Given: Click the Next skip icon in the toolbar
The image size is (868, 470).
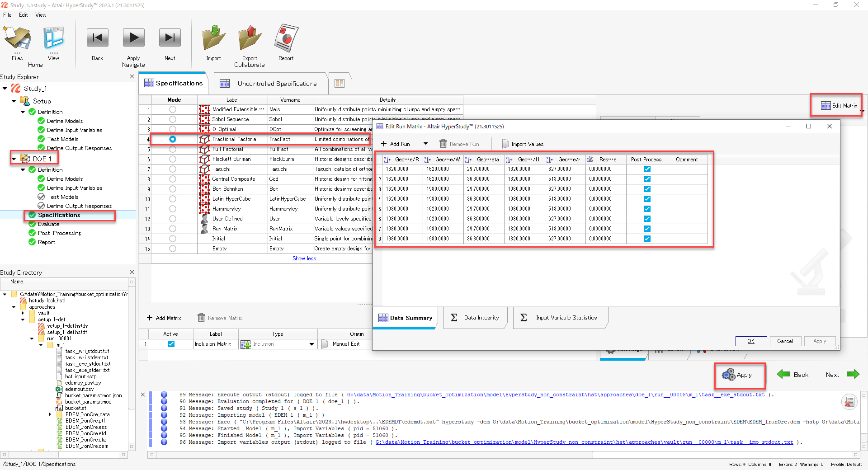Looking at the screenshot, I should pyautogui.click(x=170, y=38).
